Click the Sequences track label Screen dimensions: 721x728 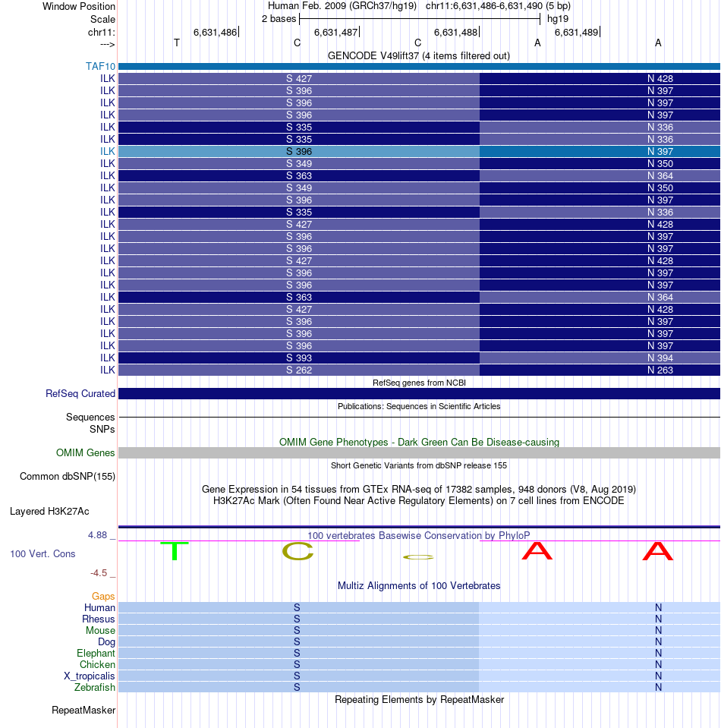[90, 417]
